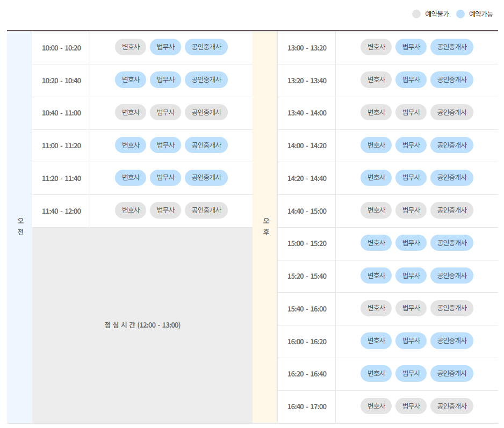Choose 공인중개사 at 13:00-13:20
Viewport: 504px width, 428px height.
tap(451, 47)
